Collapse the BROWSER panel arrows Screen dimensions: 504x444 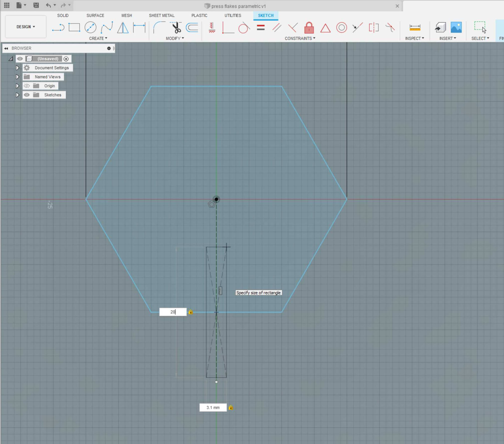coord(6,48)
